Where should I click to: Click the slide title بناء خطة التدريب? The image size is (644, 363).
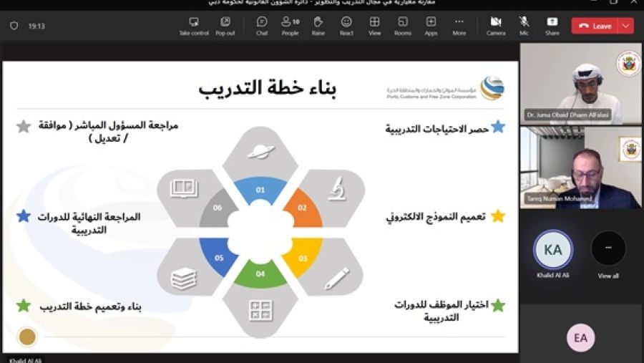click(x=268, y=87)
